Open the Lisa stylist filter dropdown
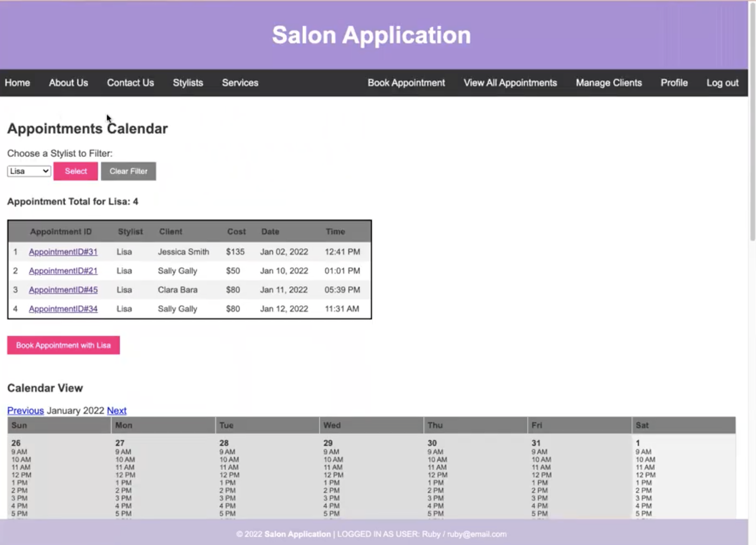The image size is (756, 545). [x=29, y=171]
